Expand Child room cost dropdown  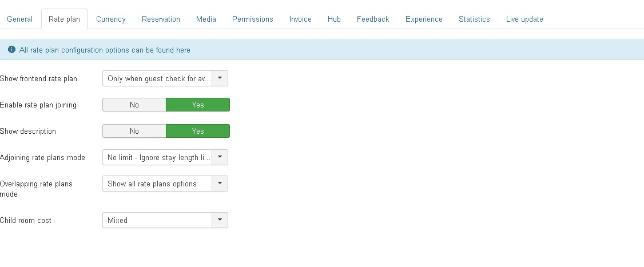click(x=165, y=220)
